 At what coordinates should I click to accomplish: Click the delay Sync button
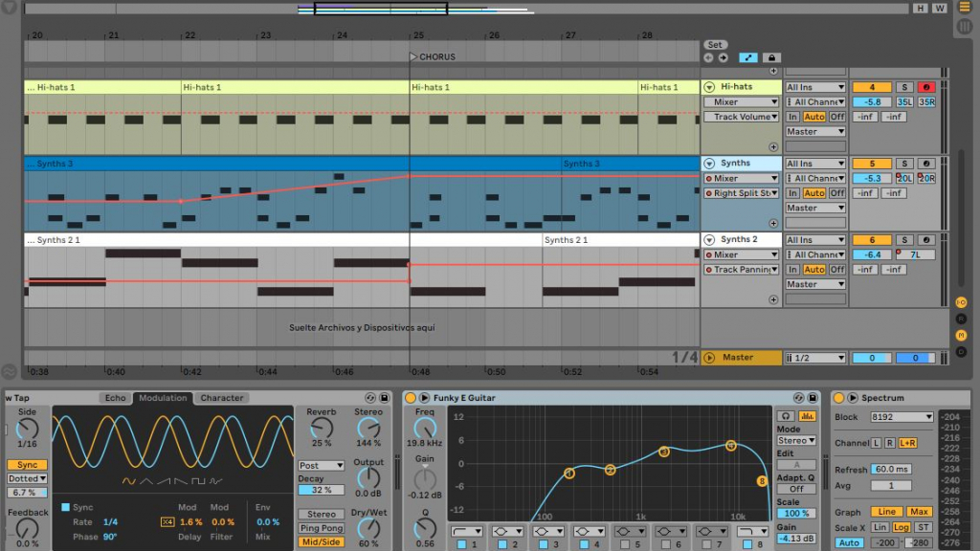(27, 465)
